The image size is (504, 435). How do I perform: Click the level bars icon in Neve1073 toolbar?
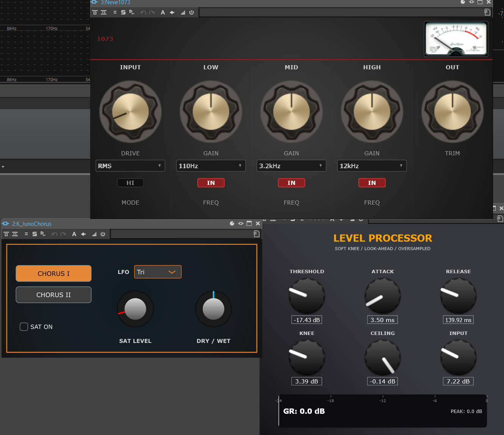coord(183,13)
